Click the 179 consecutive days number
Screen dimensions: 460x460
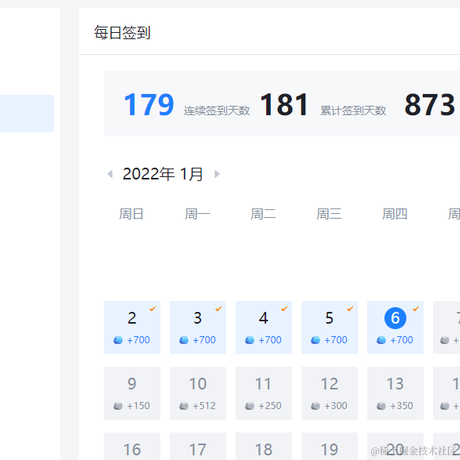click(149, 105)
